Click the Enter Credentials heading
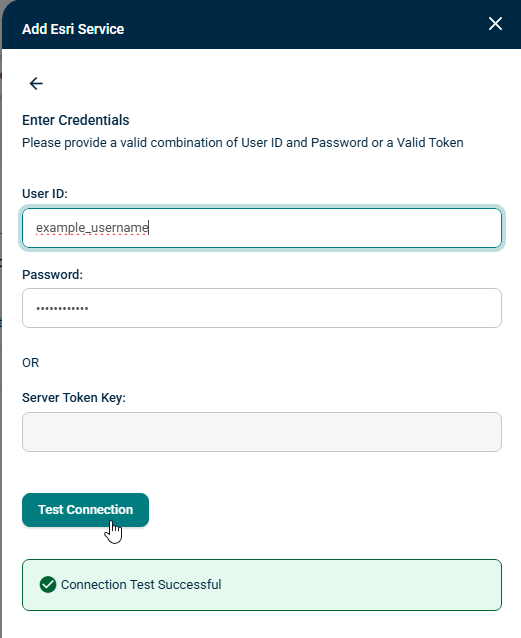Screen dimensions: 521x638 pyautogui.click(x=76, y=120)
